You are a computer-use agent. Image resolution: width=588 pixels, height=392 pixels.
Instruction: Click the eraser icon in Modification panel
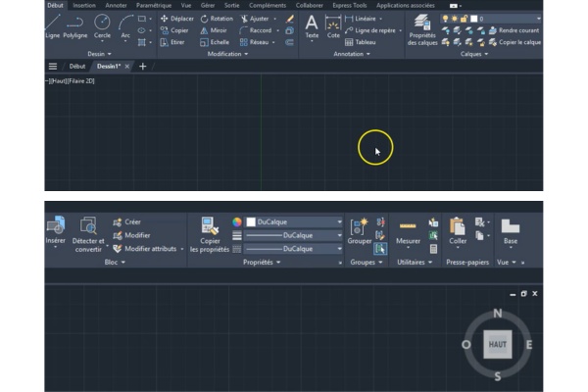289,19
